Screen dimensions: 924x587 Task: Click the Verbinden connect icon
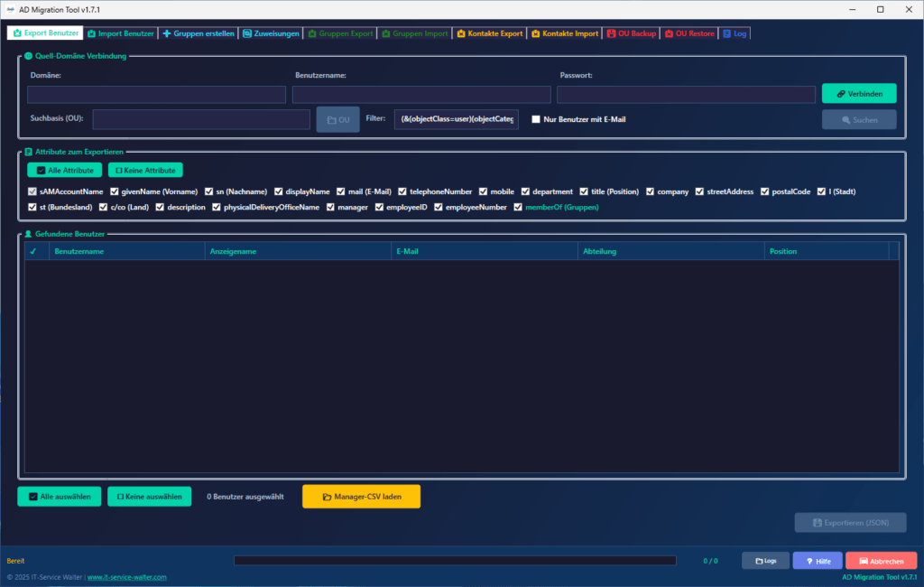pos(841,93)
